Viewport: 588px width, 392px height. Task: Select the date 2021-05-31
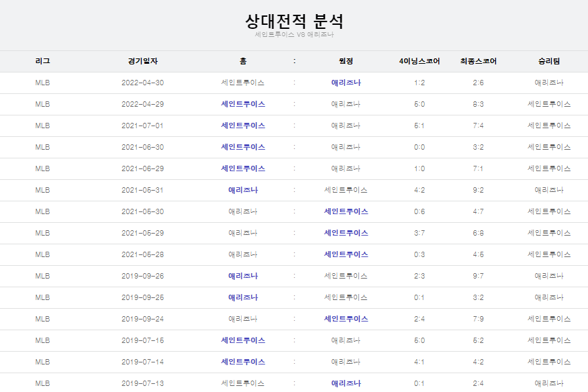[x=142, y=190]
